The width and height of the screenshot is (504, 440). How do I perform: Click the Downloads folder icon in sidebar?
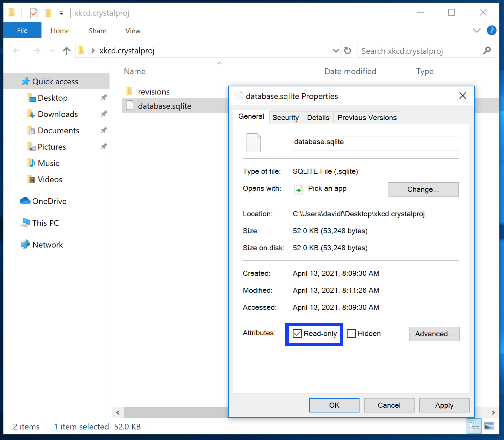(x=31, y=114)
